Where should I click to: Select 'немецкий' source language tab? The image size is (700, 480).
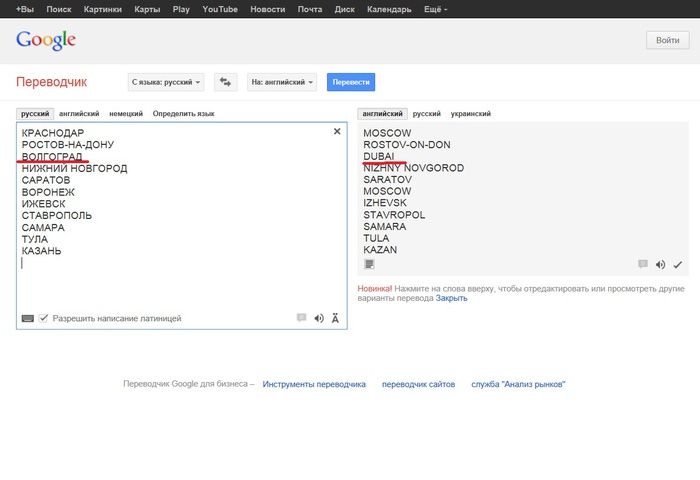click(126, 113)
